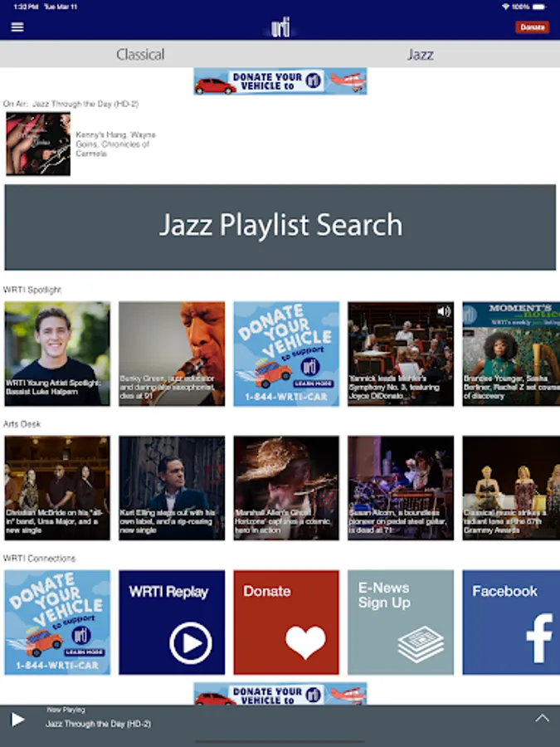Screen dimensions: 560x747
Task: Open Donate Your Vehicle spotlight card
Action: click(286, 354)
